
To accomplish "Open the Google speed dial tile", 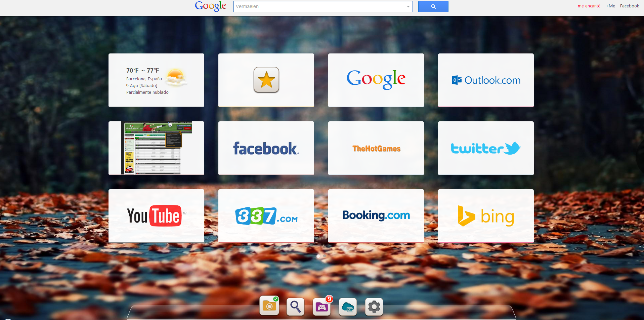I will tap(376, 80).
